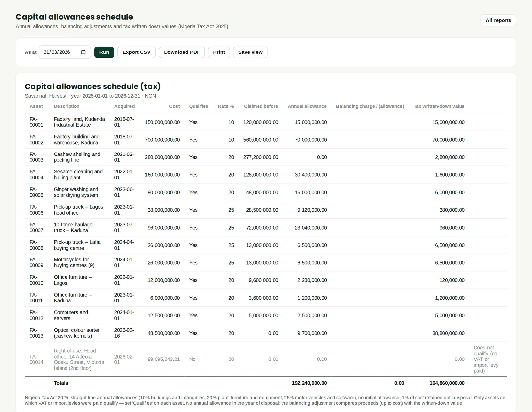
Task: Select the Asset column header
Action: 36,106
